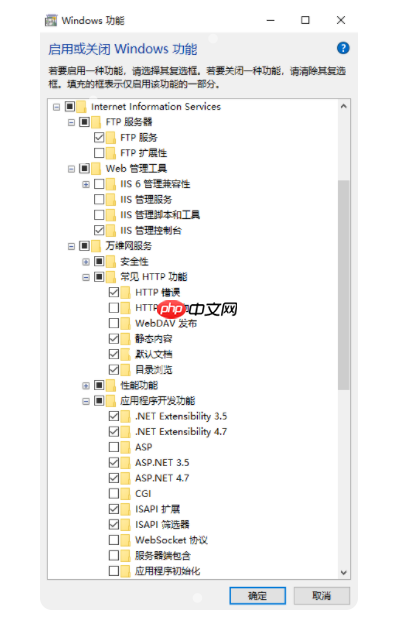Click the 确定 button
The width and height of the screenshot is (395, 619).
[258, 596]
